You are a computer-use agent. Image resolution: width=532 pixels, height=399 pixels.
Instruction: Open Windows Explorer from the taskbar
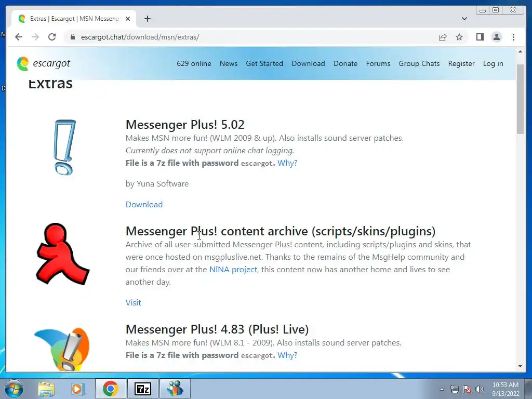[x=46, y=389]
